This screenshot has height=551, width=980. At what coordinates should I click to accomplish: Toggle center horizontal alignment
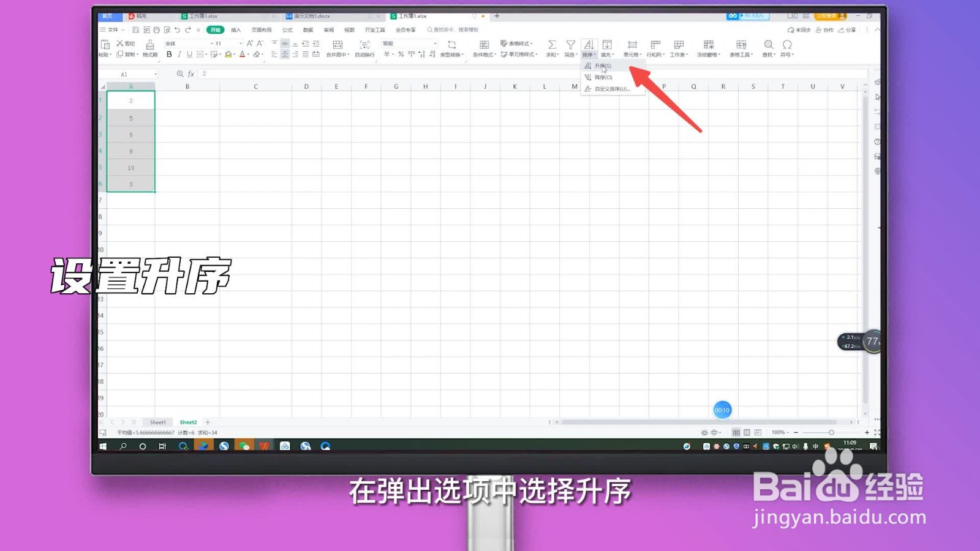285,54
